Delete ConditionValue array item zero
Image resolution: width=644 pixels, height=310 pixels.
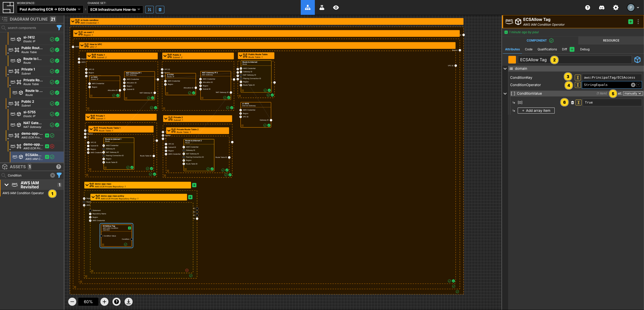(x=573, y=102)
